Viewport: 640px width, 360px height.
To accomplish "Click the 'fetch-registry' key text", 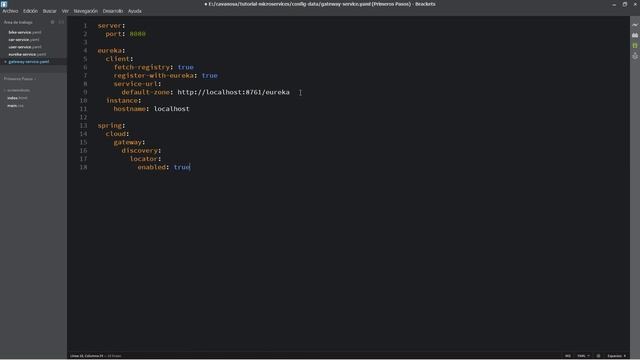I will [142, 67].
